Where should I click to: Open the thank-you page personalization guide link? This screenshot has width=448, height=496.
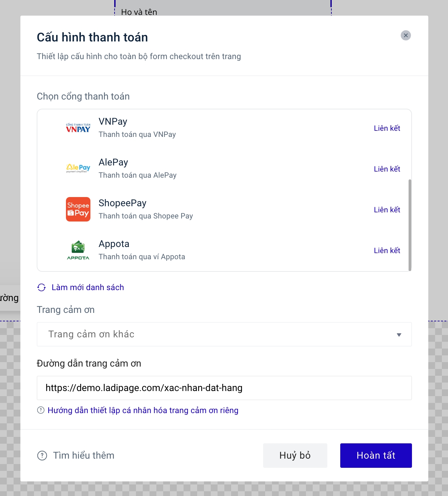click(143, 410)
